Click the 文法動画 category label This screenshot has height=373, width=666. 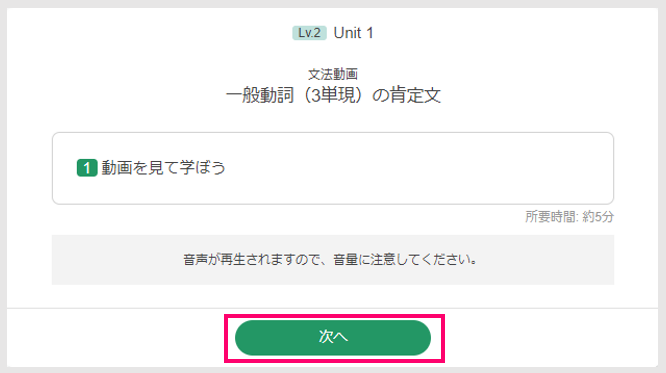click(x=333, y=74)
